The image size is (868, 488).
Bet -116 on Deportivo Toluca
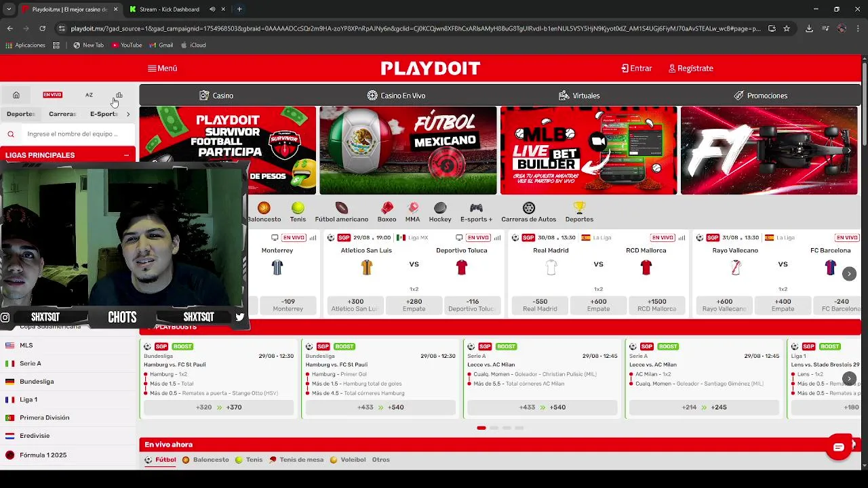click(473, 305)
